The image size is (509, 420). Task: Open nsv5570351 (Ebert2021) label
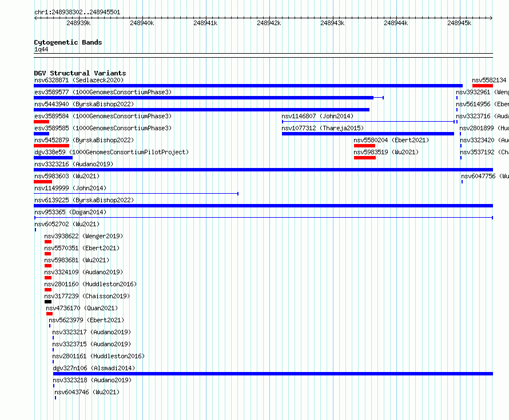pyautogui.click(x=82, y=248)
